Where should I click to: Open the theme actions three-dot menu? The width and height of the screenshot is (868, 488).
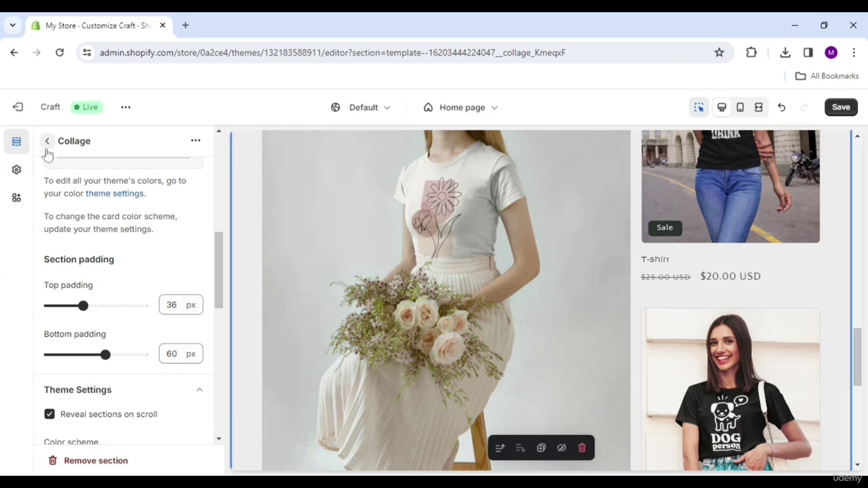coord(125,107)
